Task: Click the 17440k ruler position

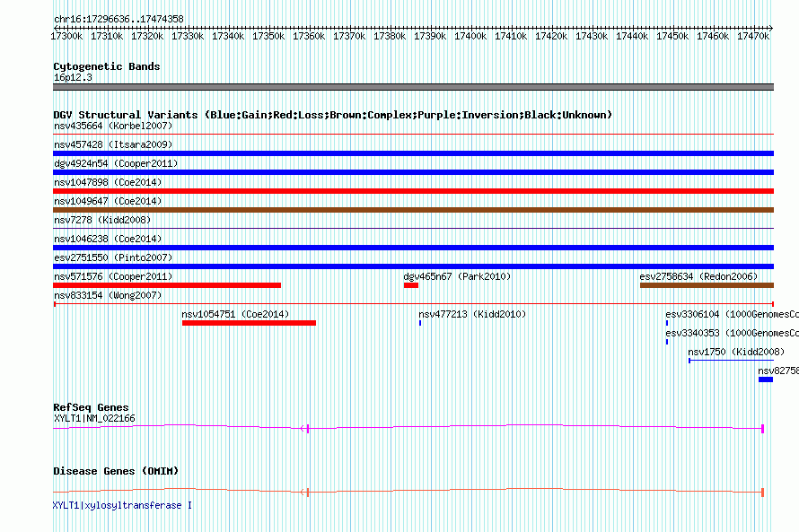Action: pyautogui.click(x=632, y=36)
